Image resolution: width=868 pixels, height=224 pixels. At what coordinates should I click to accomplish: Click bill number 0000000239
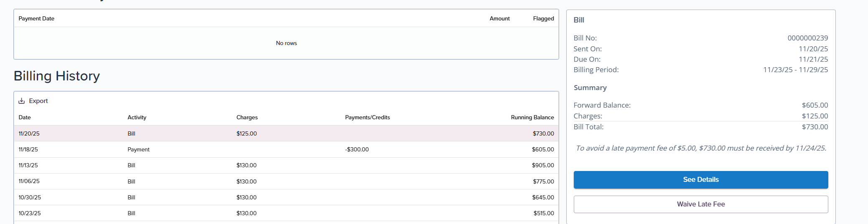[x=807, y=38]
